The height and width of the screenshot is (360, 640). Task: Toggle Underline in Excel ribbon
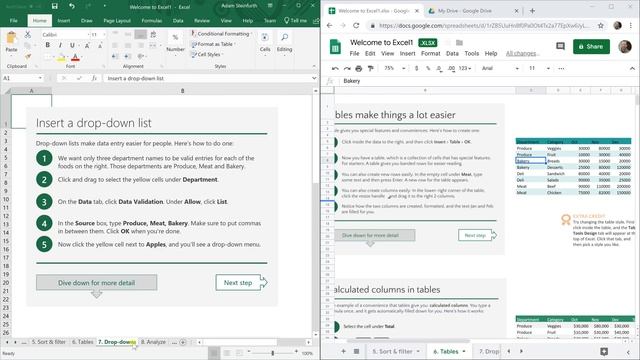click(72, 45)
